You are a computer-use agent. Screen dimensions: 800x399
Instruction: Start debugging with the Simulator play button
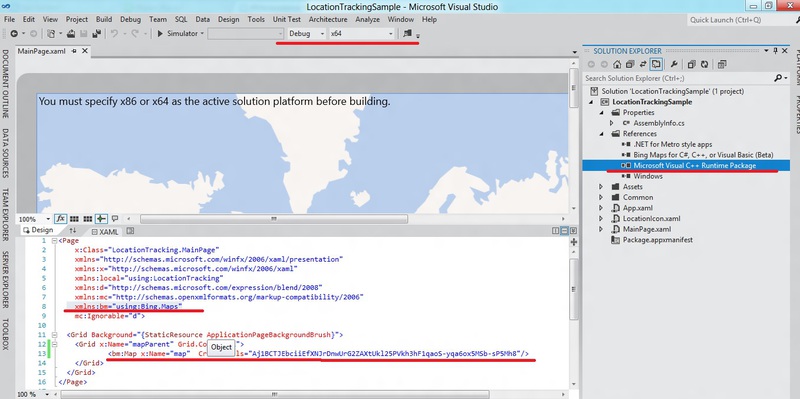point(160,33)
